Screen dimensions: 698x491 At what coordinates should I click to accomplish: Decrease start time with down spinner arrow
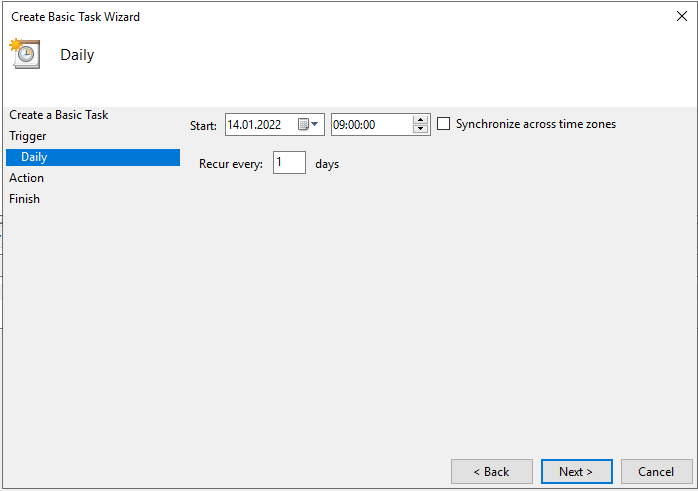(x=420, y=129)
